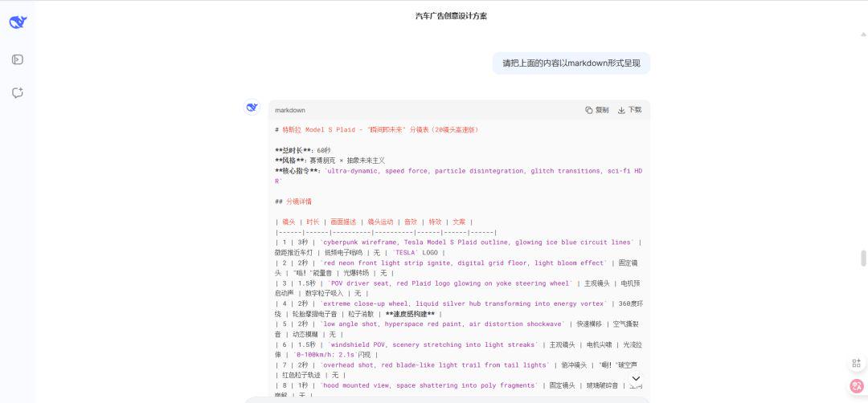Click the markdown language label of the code block
This screenshot has width=868, height=403.
click(x=290, y=110)
